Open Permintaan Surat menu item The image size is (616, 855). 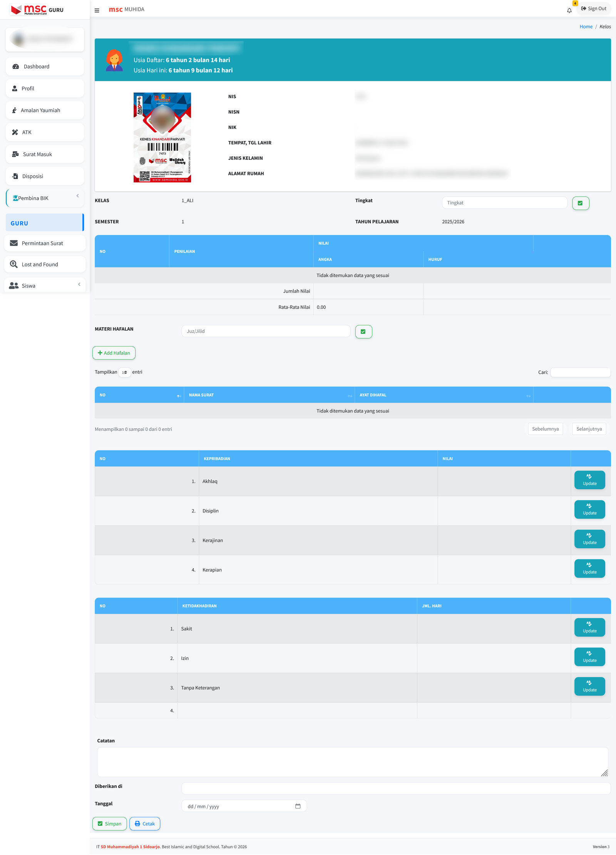[x=42, y=243]
